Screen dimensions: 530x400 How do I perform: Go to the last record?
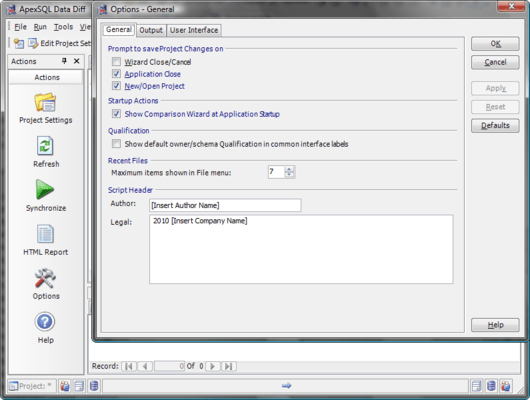[x=228, y=366]
